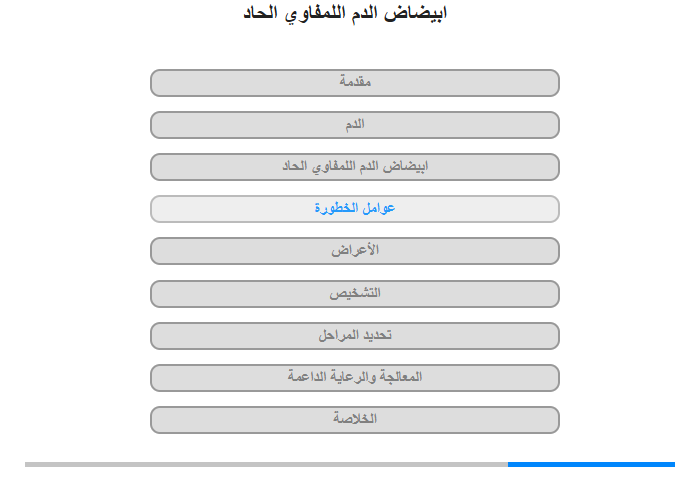
Task: Click the blue portion of progress bar
Action: pos(591,464)
